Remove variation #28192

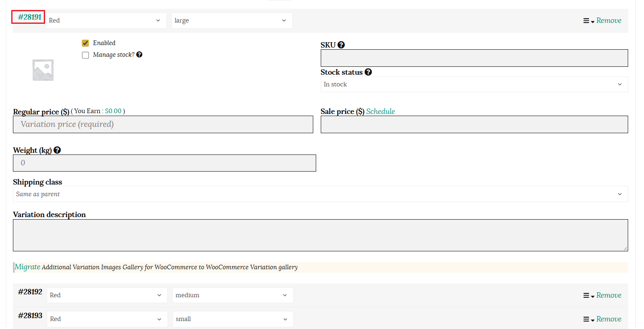609,295
